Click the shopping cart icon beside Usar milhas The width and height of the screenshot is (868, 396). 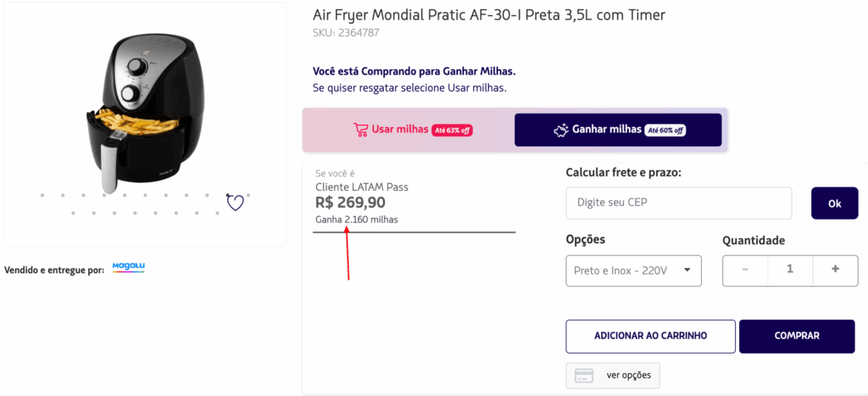[x=361, y=130]
